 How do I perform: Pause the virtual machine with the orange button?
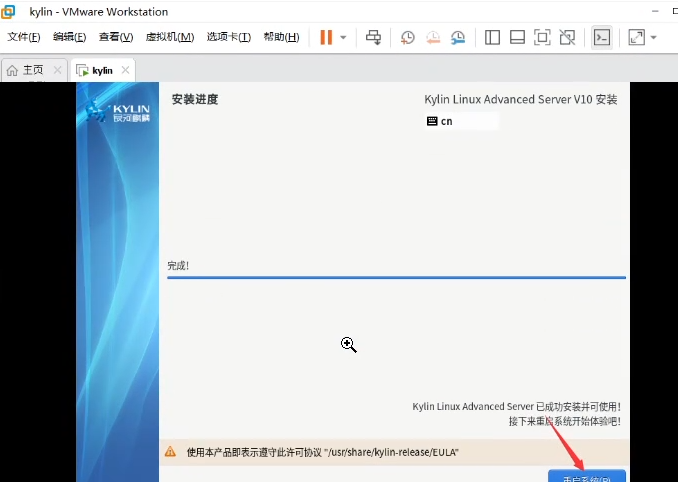(x=326, y=37)
